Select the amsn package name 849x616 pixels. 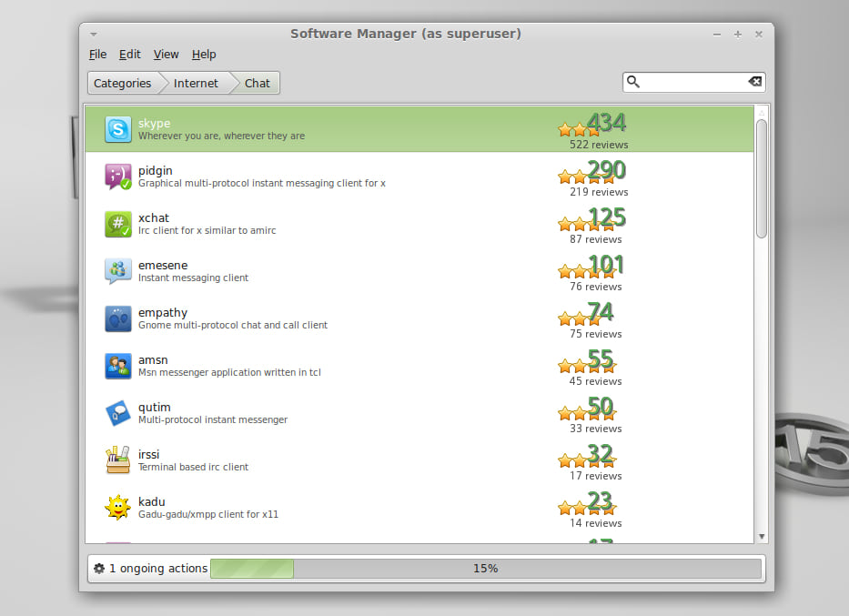pyautogui.click(x=153, y=359)
